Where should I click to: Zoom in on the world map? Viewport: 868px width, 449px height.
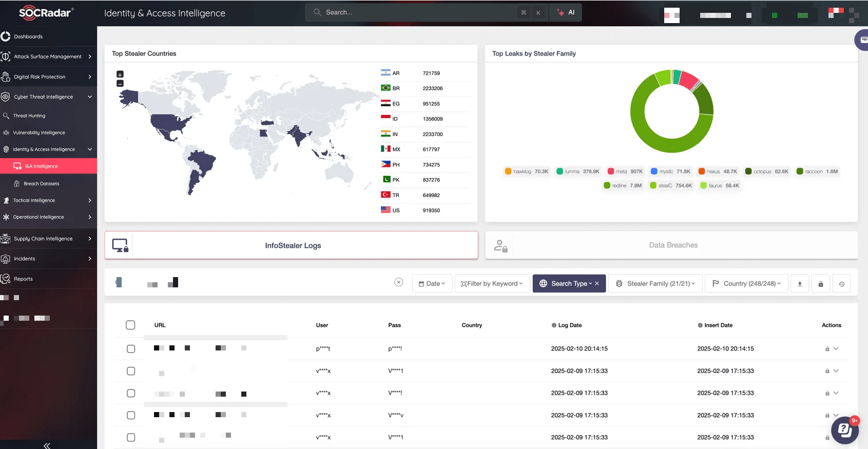[x=120, y=74]
